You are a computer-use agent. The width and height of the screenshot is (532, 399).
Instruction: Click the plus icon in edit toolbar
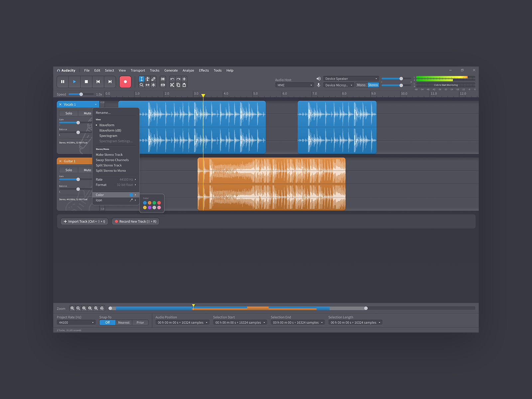coord(184,79)
